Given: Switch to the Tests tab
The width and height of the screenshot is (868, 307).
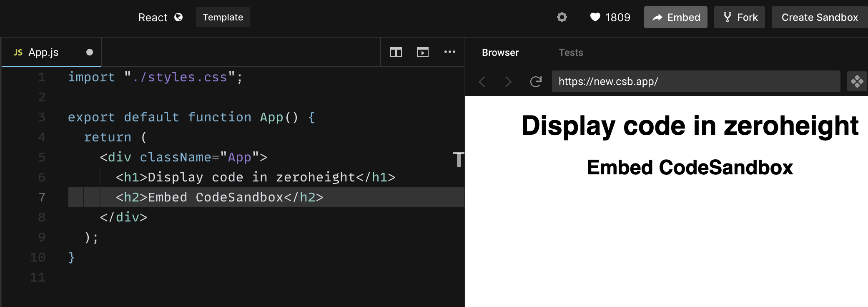Looking at the screenshot, I should click(571, 53).
